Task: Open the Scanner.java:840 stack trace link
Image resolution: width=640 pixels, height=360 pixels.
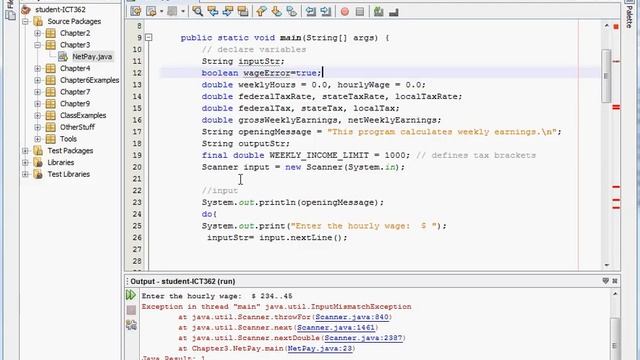Action: [x=352, y=317]
